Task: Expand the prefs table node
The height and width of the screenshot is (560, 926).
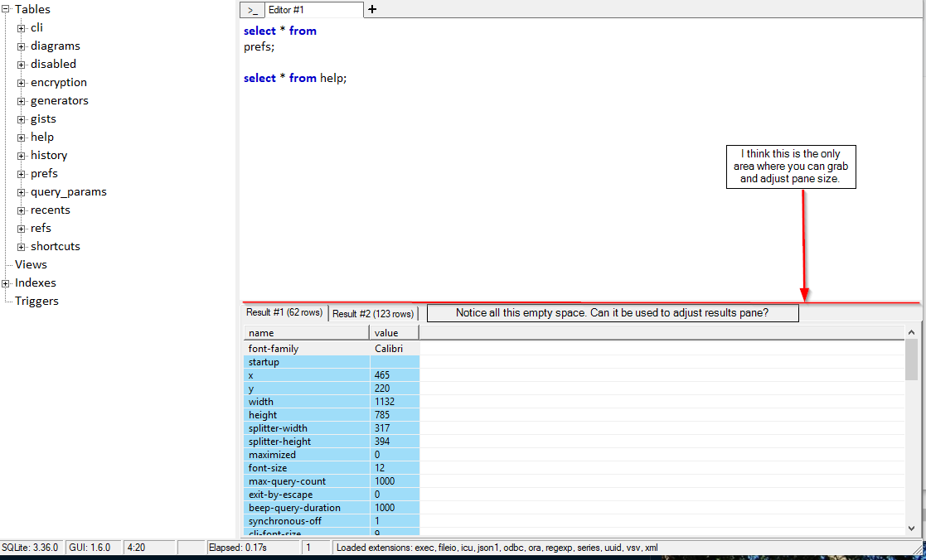Action: (x=20, y=173)
